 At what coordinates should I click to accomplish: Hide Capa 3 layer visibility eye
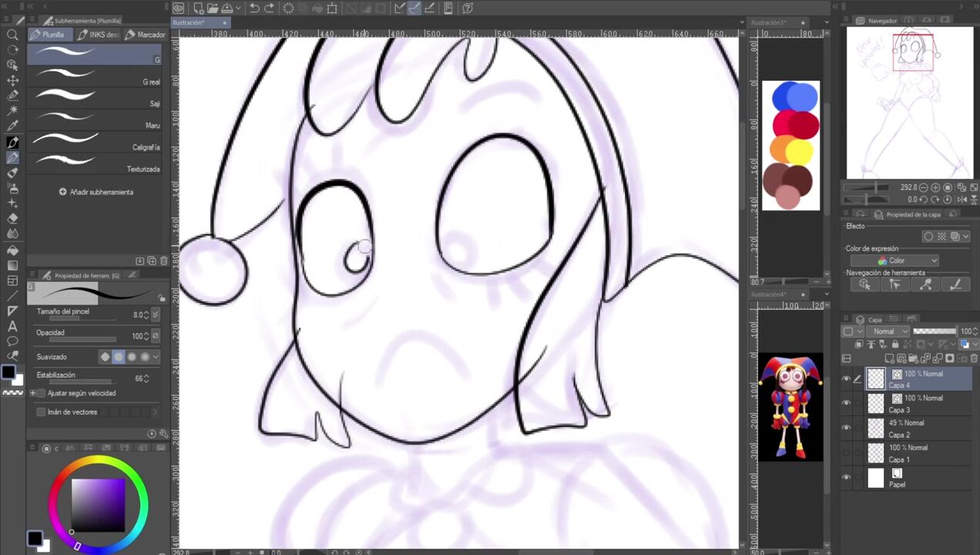click(847, 403)
